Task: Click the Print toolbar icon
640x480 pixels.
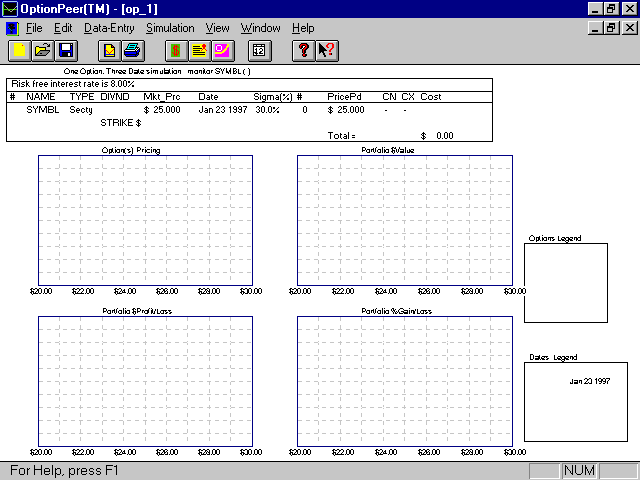Action: click(x=132, y=49)
